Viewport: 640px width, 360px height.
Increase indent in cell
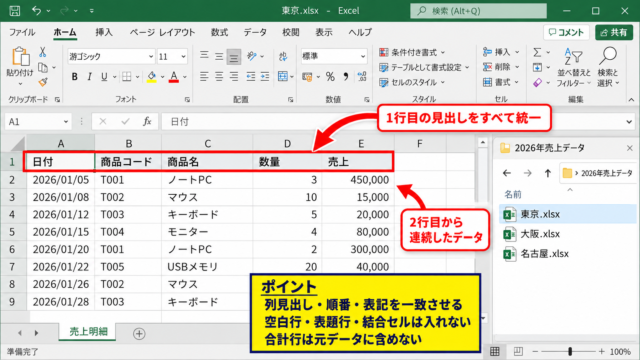click(265, 76)
